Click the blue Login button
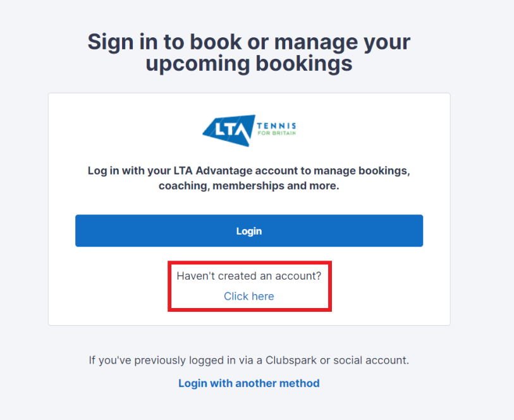The width and height of the screenshot is (514, 420). (x=249, y=231)
